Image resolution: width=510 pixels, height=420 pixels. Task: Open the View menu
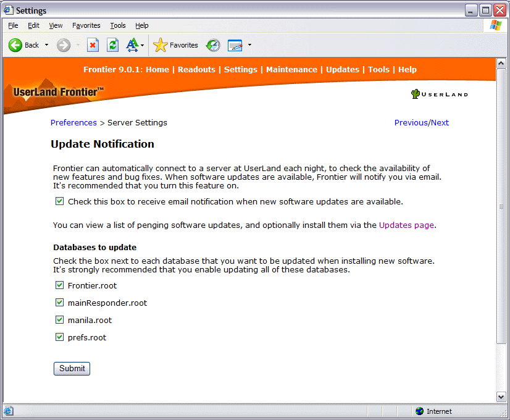pyautogui.click(x=56, y=25)
